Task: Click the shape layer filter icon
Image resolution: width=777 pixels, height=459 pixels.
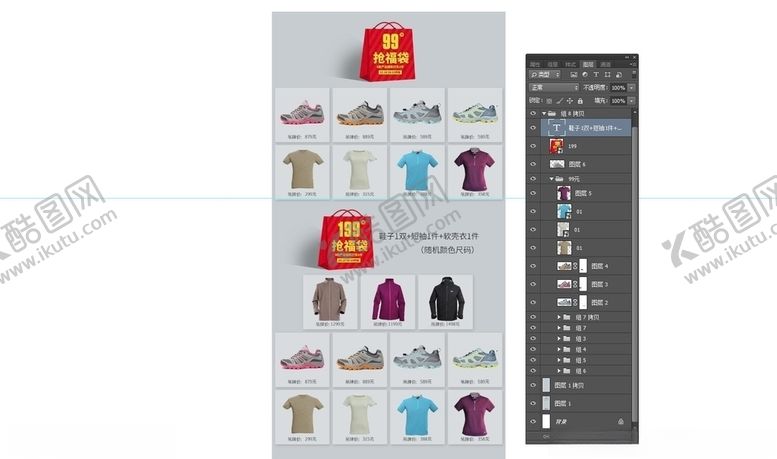Action: 606,74
